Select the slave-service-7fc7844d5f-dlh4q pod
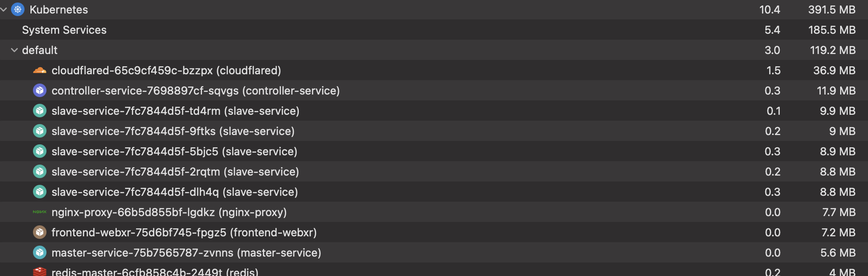Viewport: 868px width, 276px height. point(175,192)
